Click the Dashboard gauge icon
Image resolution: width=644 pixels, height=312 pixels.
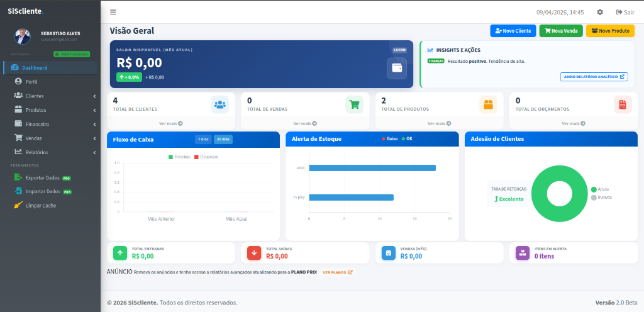click(15, 67)
